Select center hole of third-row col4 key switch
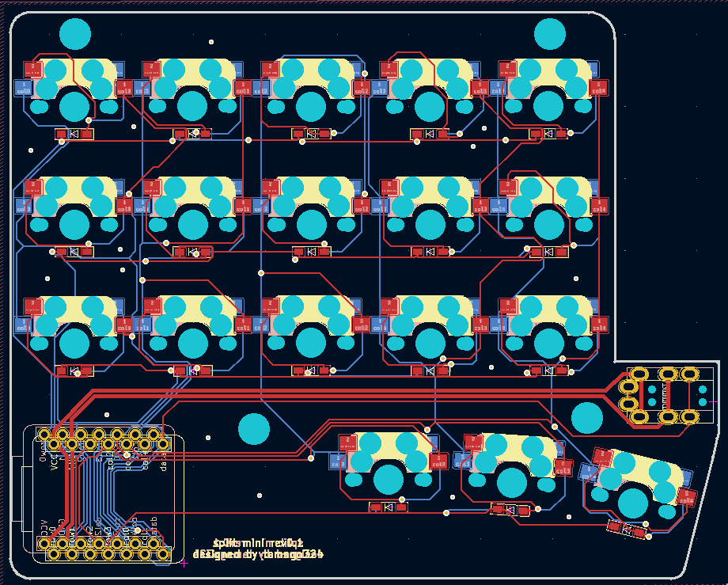The height and width of the screenshot is (585, 728). (x=549, y=344)
